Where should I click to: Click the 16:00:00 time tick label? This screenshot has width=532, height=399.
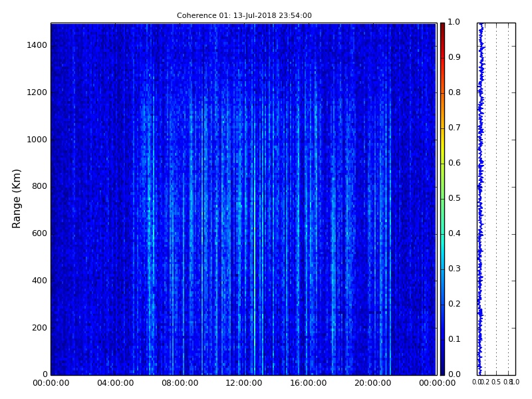click(309, 383)
